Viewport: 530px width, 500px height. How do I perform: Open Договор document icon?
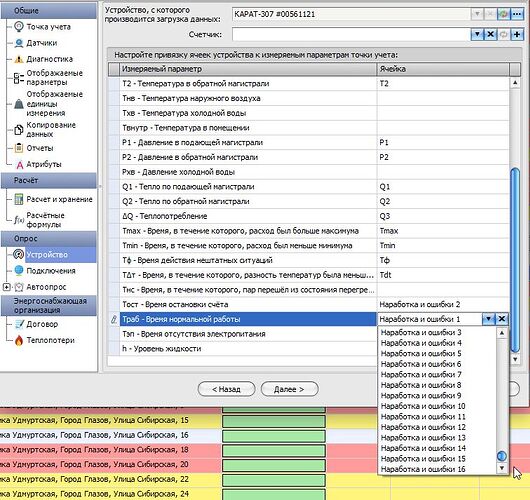pos(19,324)
